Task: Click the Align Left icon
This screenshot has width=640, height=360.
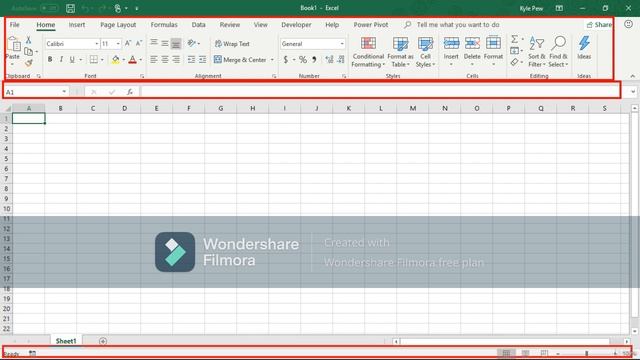Action: pyautogui.click(x=153, y=60)
